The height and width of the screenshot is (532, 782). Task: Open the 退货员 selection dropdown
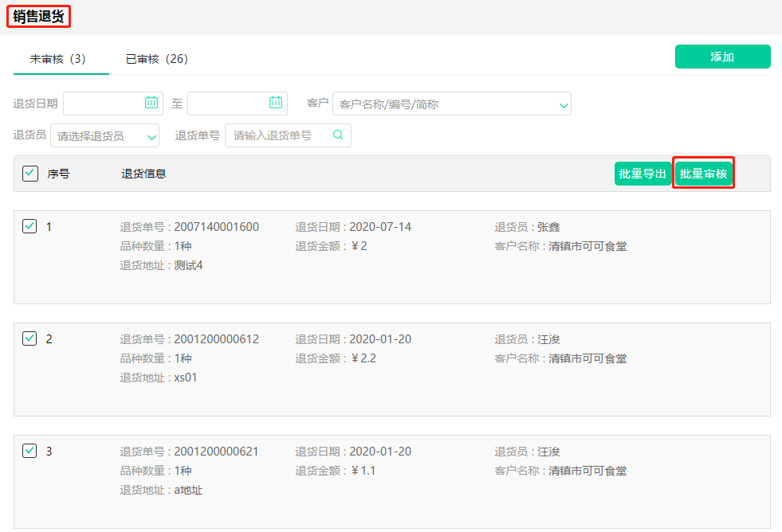click(151, 137)
